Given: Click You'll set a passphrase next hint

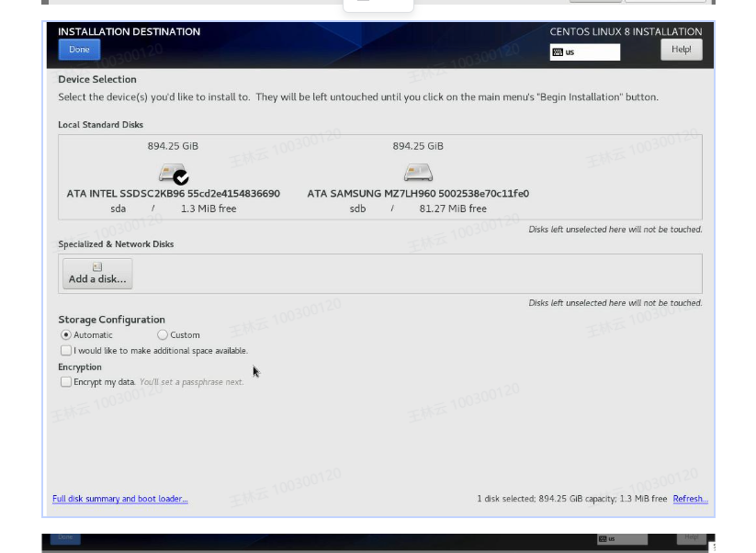Looking at the screenshot, I should 191,382.
